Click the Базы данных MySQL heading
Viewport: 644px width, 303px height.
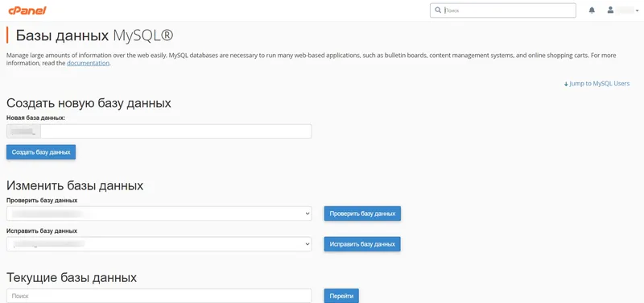click(94, 35)
